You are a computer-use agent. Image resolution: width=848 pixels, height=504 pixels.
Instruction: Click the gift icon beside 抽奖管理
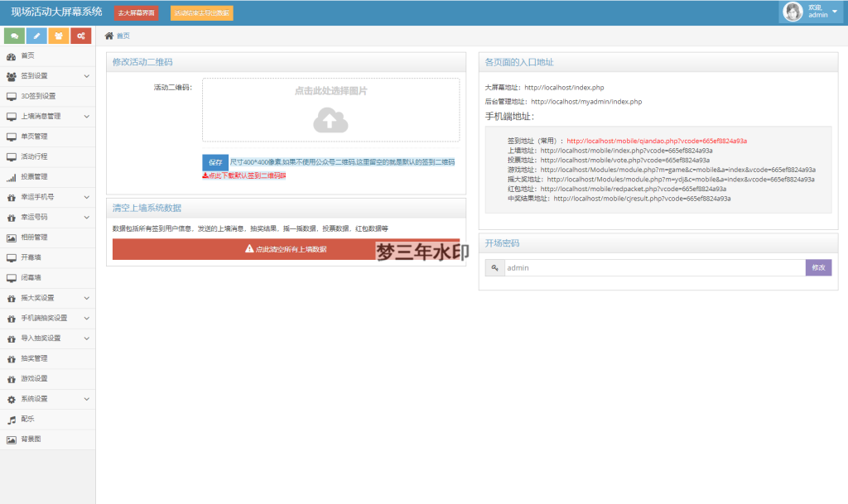12,358
